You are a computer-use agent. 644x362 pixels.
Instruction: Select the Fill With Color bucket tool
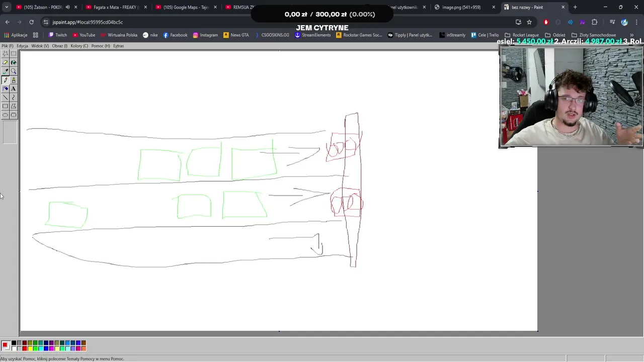tap(14, 62)
